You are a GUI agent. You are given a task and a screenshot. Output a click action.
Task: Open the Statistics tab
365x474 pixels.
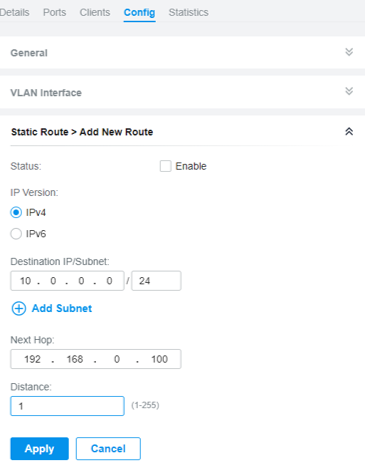point(188,12)
